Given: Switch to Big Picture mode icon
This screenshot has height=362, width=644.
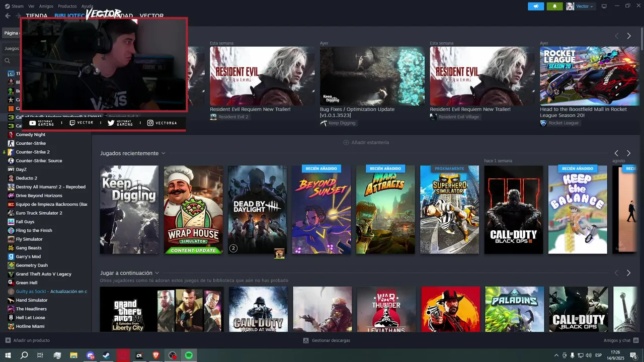Looking at the screenshot, I should tap(604, 6).
